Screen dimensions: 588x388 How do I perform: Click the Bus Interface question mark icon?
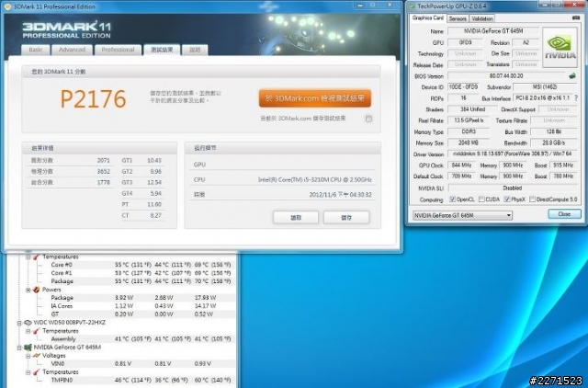[576, 97]
